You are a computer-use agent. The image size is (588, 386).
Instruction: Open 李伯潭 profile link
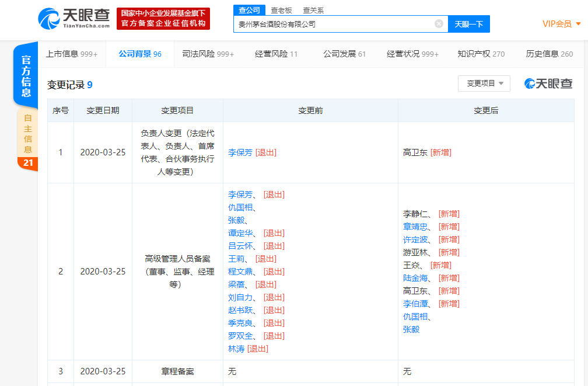(415, 304)
